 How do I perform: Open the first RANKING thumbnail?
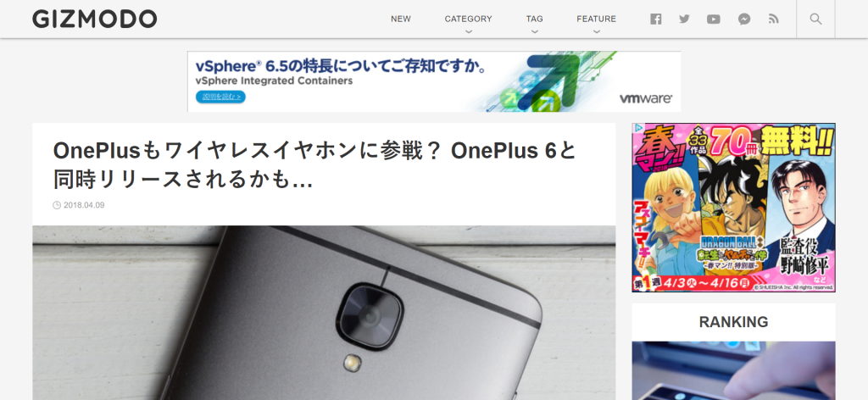tap(733, 370)
